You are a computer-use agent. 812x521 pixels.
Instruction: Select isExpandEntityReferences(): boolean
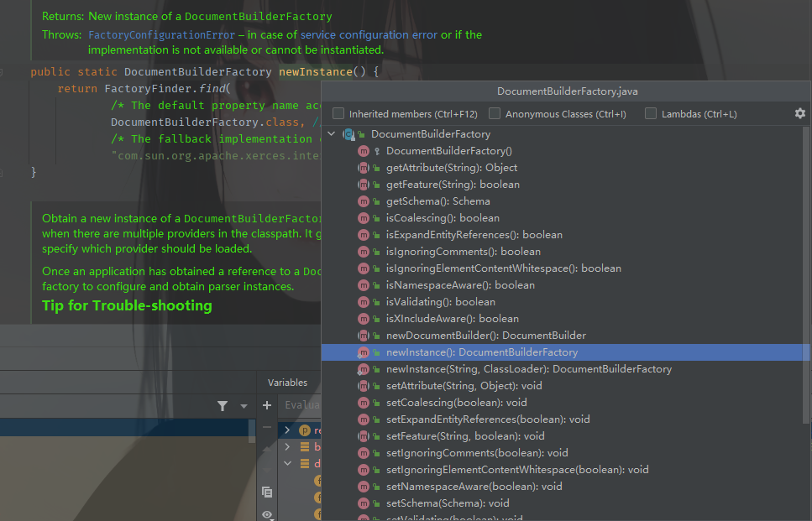coord(474,235)
